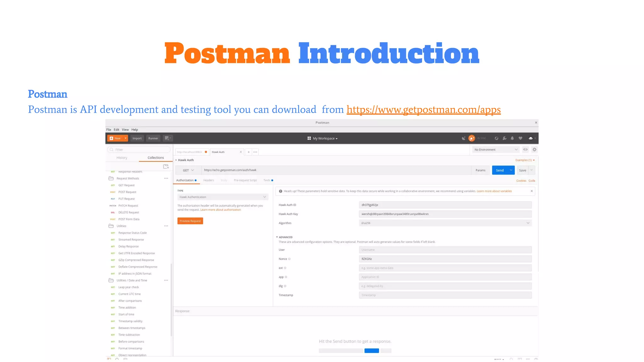Click the Import button

137,138
